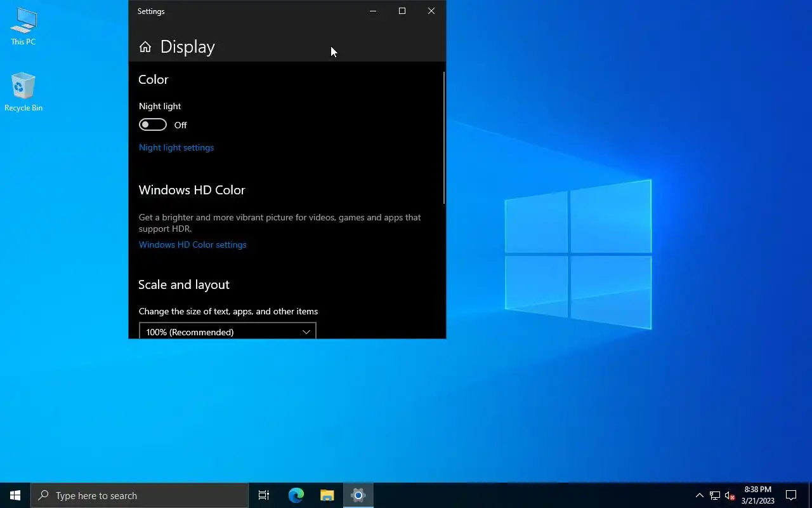Click the Color section heading
The image size is (812, 508).
click(x=154, y=79)
